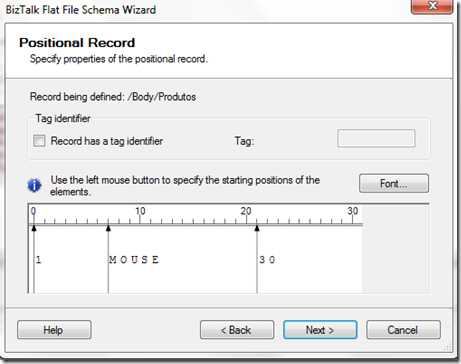Click the Record has a tag identifier label
The image size is (461, 364).
[107, 141]
